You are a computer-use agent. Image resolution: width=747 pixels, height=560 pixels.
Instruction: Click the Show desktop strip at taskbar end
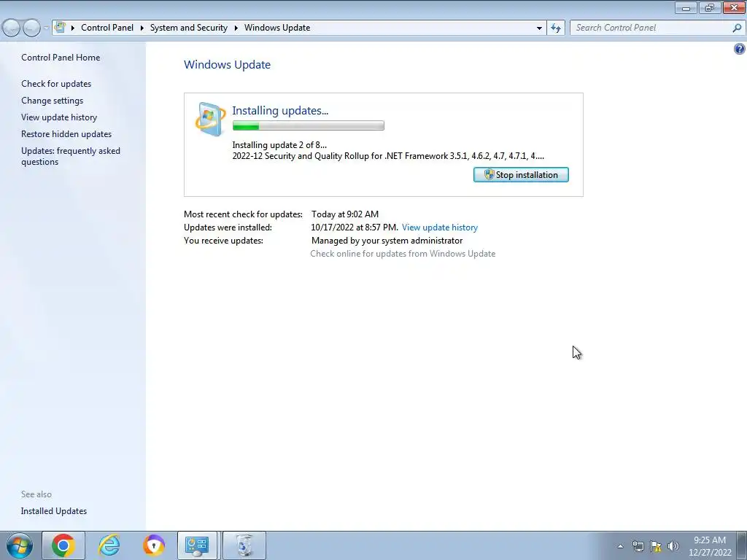pos(743,546)
